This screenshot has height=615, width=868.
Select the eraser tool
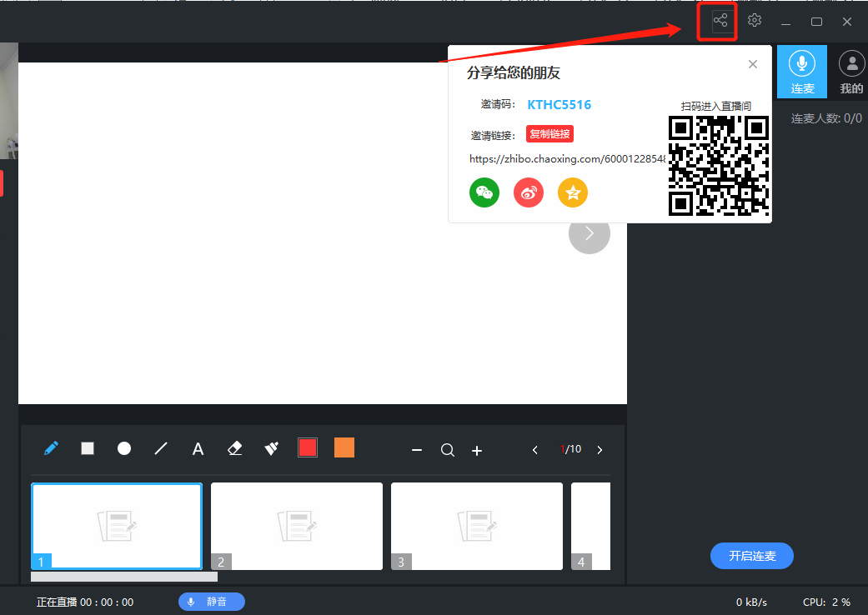coord(234,448)
